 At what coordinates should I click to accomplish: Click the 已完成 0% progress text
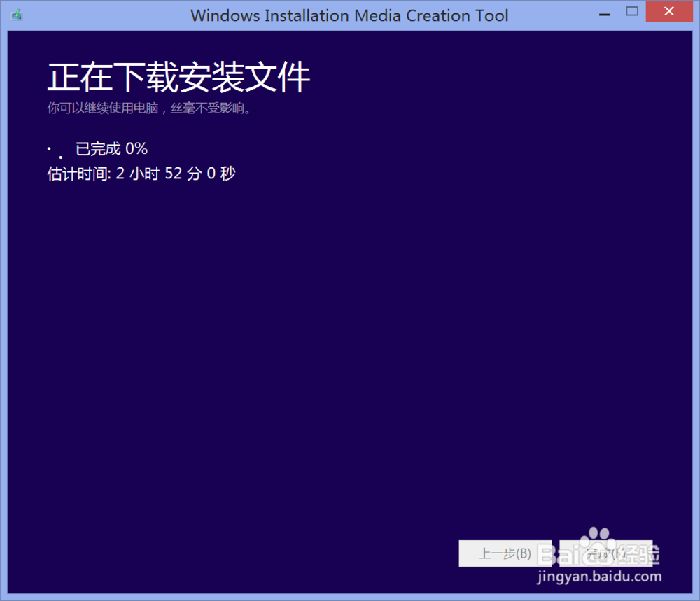[111, 148]
